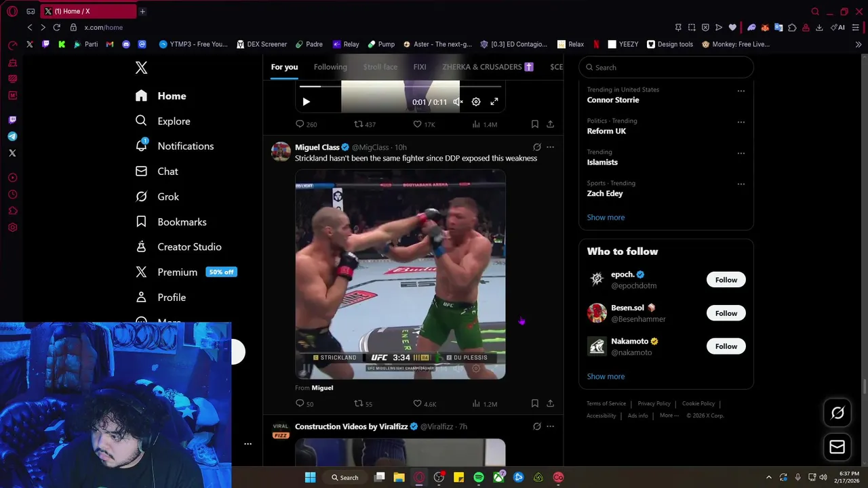Reply to Miguel Class post
This screenshot has height=488, width=868.
[304, 403]
